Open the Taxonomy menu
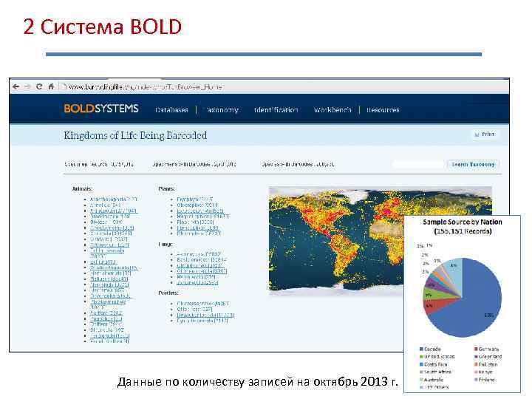Screen dimensions: 532x399 [x=222, y=110]
